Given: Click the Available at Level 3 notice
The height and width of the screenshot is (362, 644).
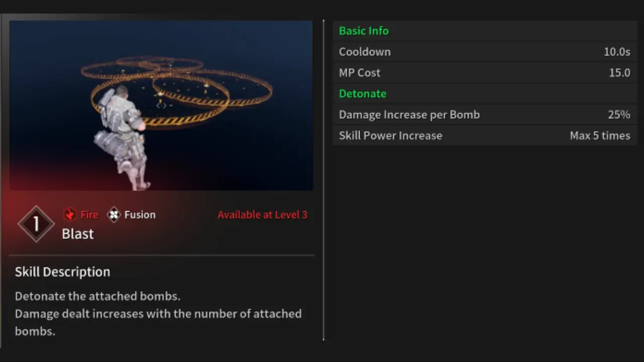Looking at the screenshot, I should coord(262,215).
